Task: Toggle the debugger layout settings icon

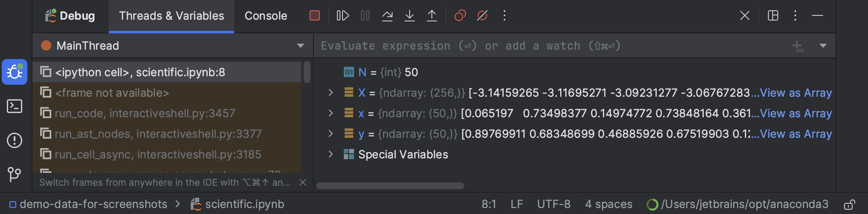Action: coord(773,16)
